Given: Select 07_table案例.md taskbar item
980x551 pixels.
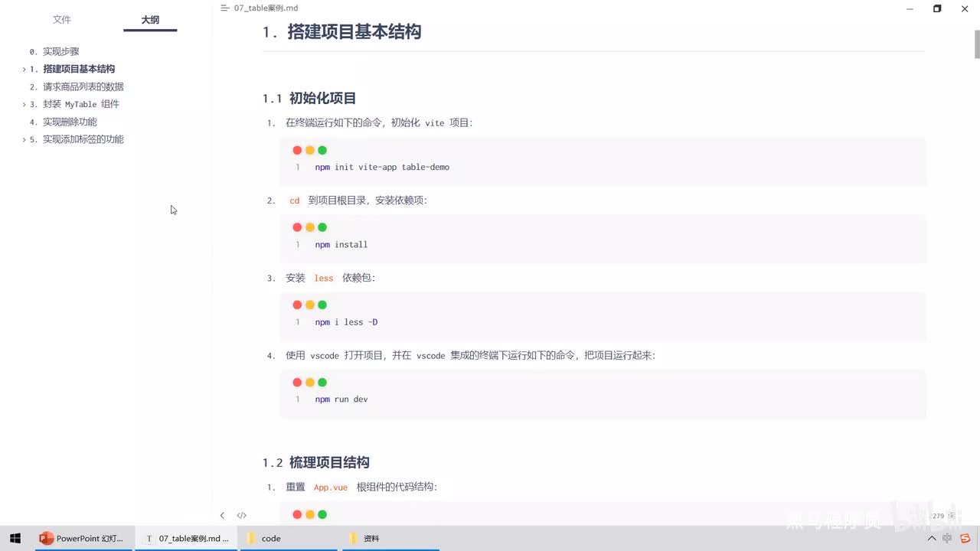Looking at the screenshot, I should pos(187,538).
